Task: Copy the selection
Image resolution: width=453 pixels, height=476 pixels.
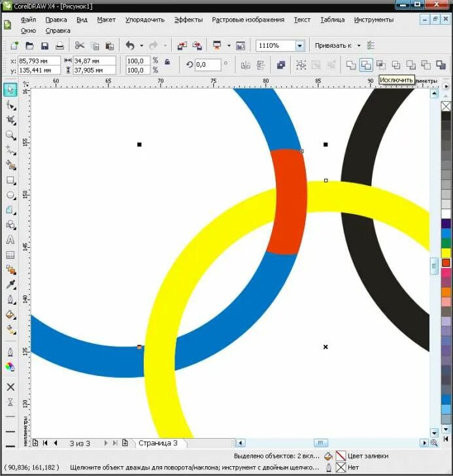Action: [x=95, y=46]
